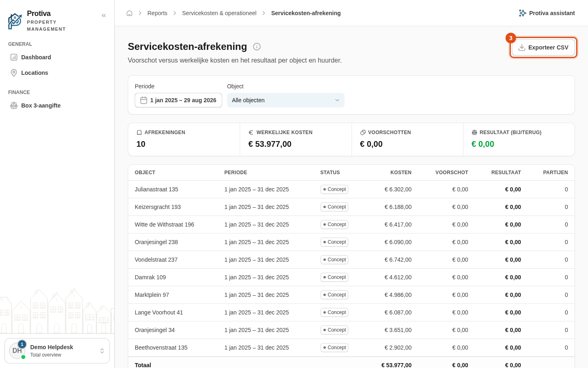588x368 pixels.
Task: Open Dashboard in the sidebar
Action: pyautogui.click(x=57, y=57)
